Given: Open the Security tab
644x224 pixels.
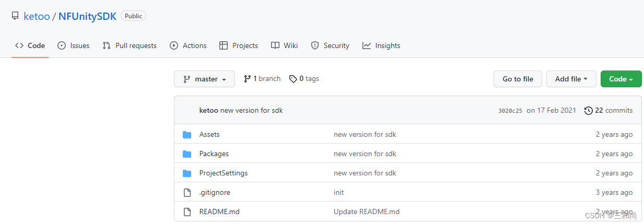Looking at the screenshot, I should [330, 45].
